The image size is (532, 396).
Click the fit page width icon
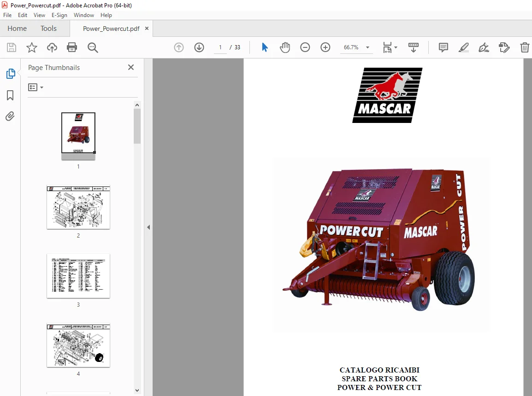(x=387, y=47)
